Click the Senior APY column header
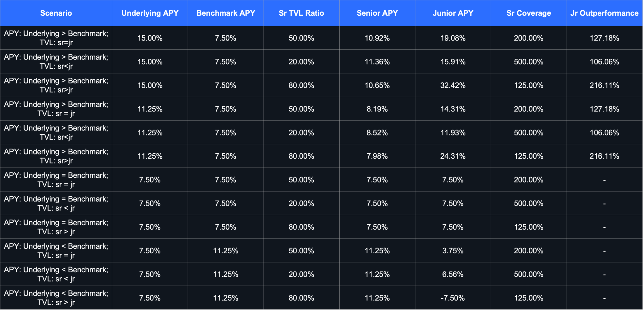This screenshot has width=644, height=312. coord(377,13)
